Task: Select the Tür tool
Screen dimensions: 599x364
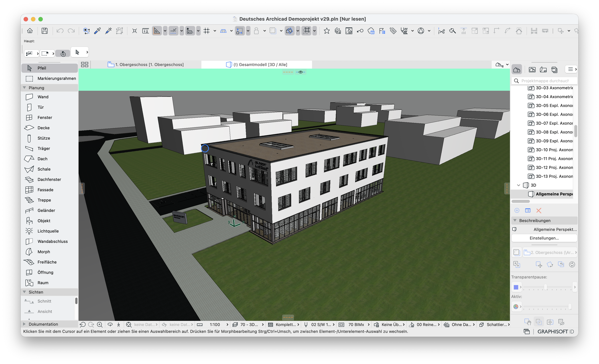Action: point(50,107)
